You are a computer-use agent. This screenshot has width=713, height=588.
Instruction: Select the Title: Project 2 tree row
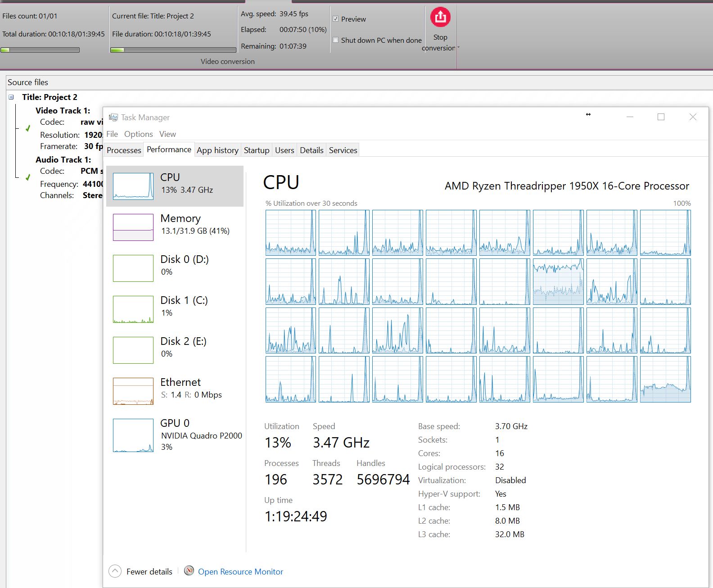[50, 97]
